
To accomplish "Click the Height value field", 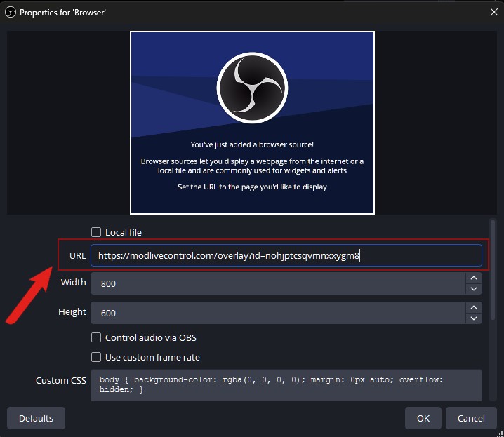I will 278,313.
